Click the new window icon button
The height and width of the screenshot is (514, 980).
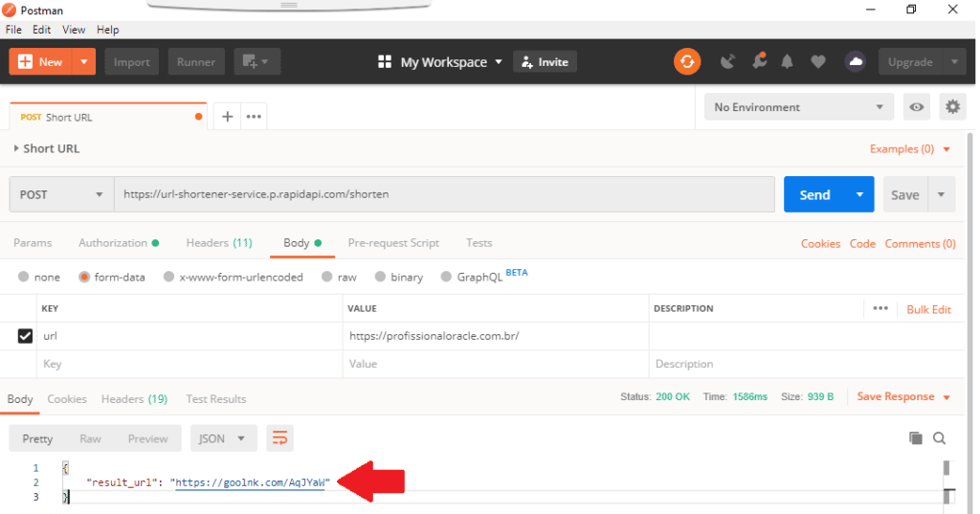point(256,62)
